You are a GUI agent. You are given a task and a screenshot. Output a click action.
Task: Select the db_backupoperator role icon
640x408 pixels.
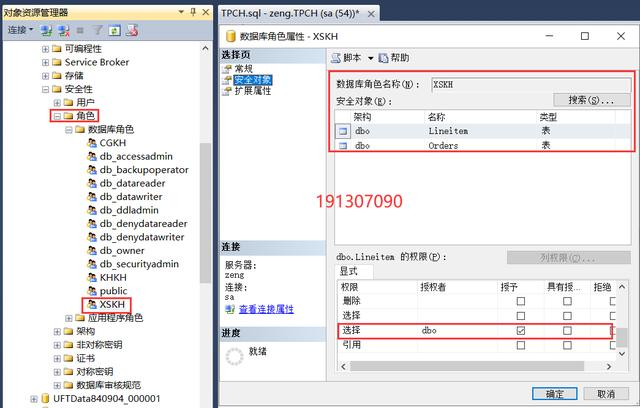click(92, 170)
